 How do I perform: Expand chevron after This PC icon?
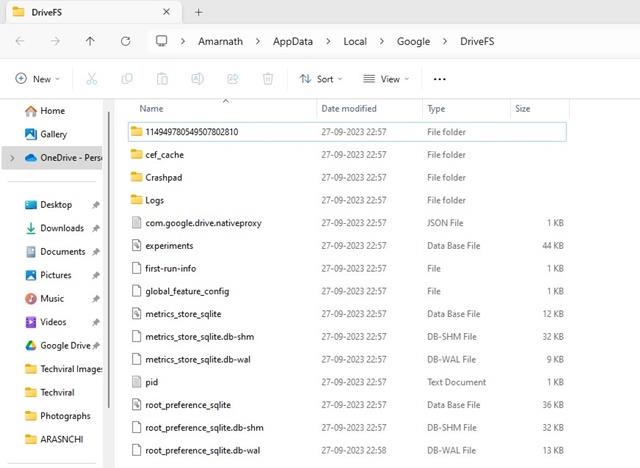click(183, 41)
